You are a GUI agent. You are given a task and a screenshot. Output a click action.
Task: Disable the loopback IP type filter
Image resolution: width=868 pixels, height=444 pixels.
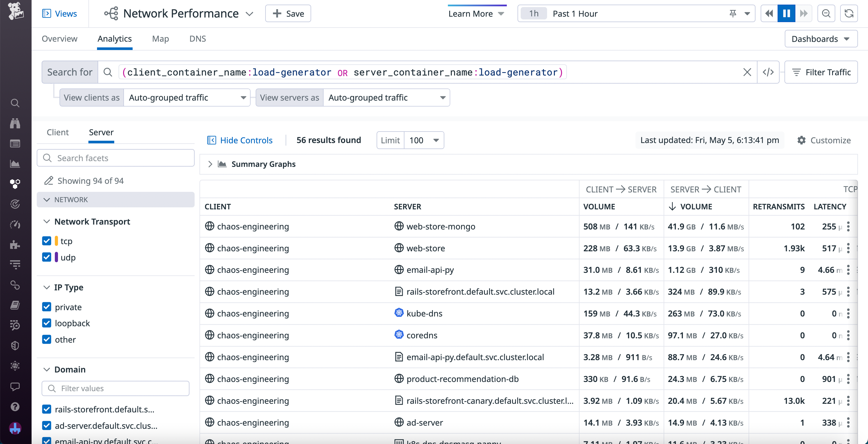(46, 323)
